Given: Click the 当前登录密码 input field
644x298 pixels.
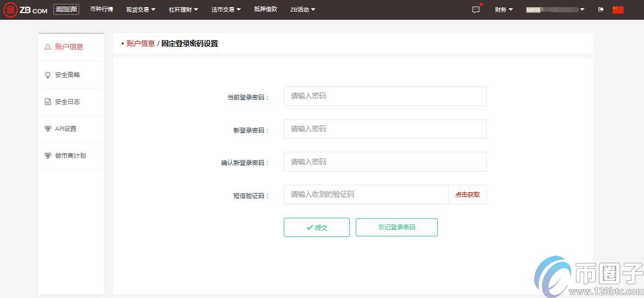Looking at the screenshot, I should [x=385, y=96].
